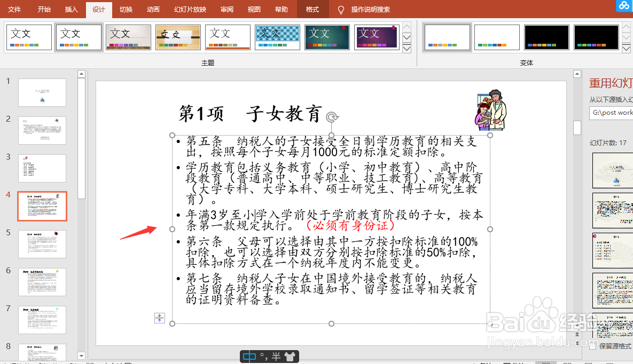Switch to Slide Sorter view in status bar
This screenshot has height=364, width=633.
tap(566, 362)
